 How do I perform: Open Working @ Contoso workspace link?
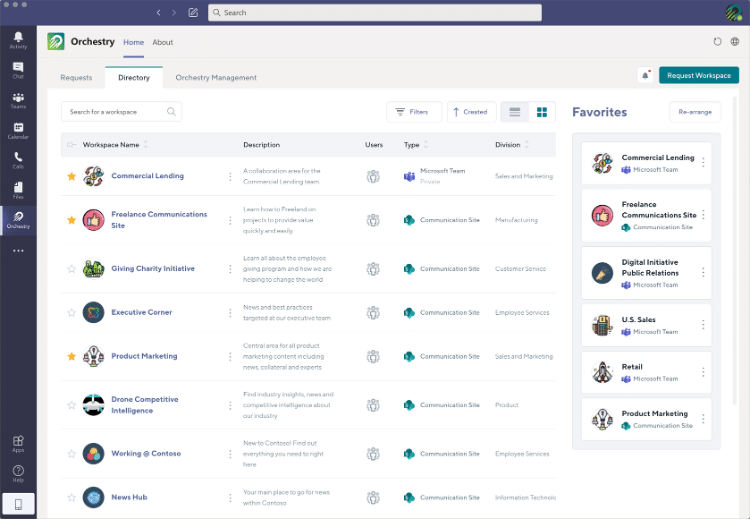[146, 454]
